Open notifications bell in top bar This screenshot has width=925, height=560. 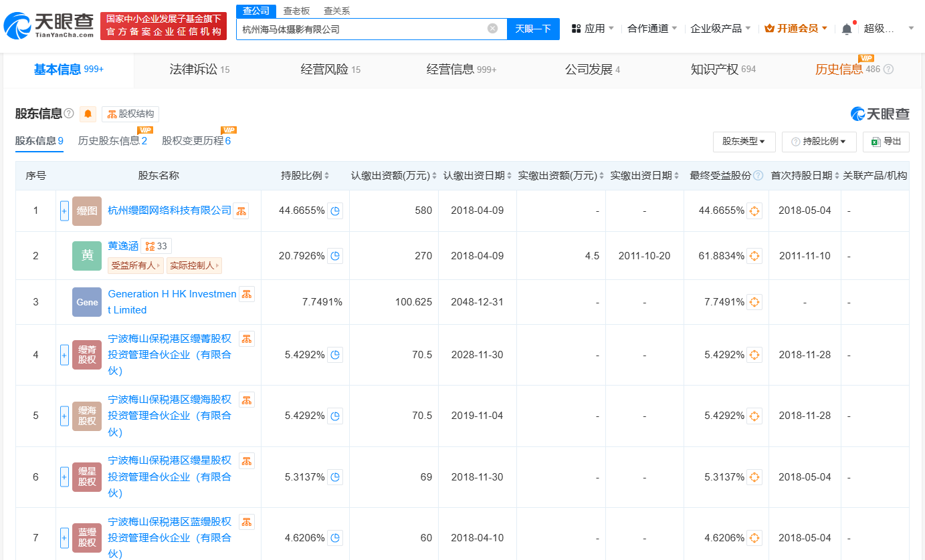click(x=847, y=29)
